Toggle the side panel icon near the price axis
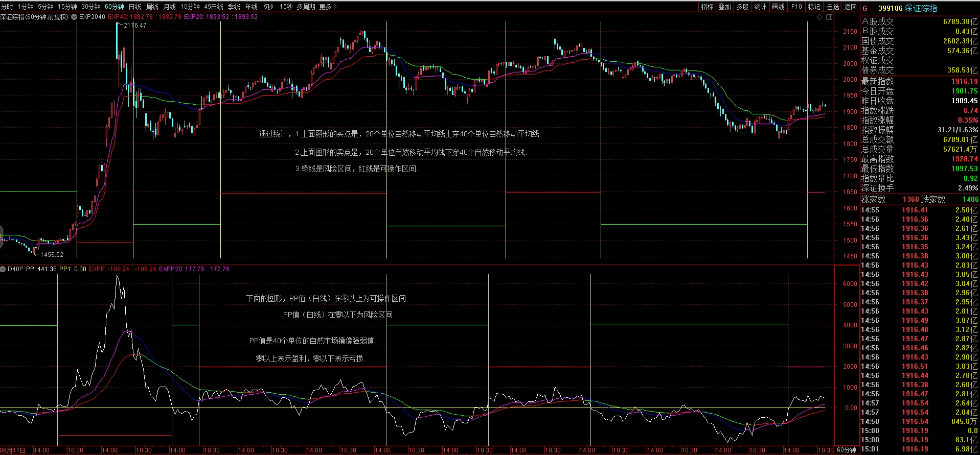Viewport: 980px width, 455px height. pos(829,17)
